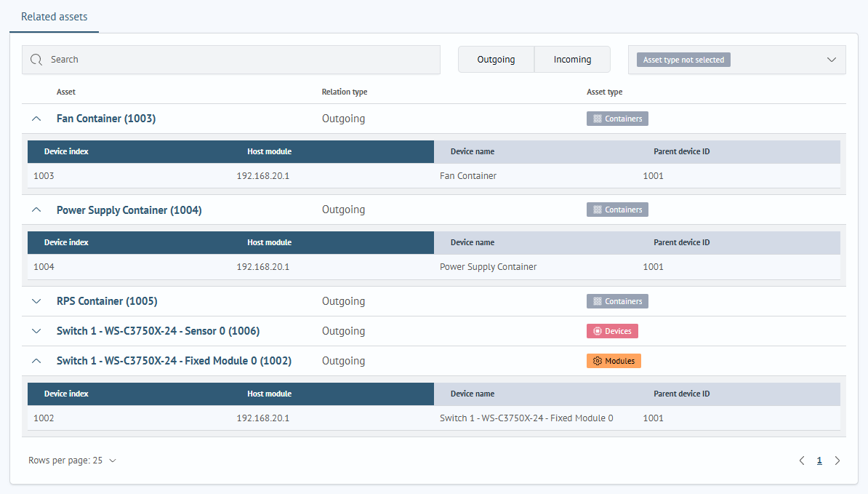
Task: Click Containers badge in RPS Container row
Action: [x=617, y=301]
